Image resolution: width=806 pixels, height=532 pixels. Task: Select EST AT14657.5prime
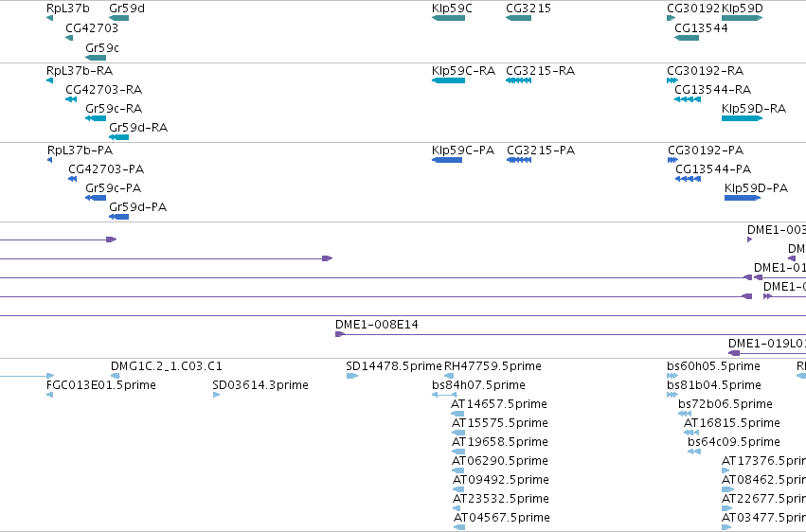tap(457, 415)
